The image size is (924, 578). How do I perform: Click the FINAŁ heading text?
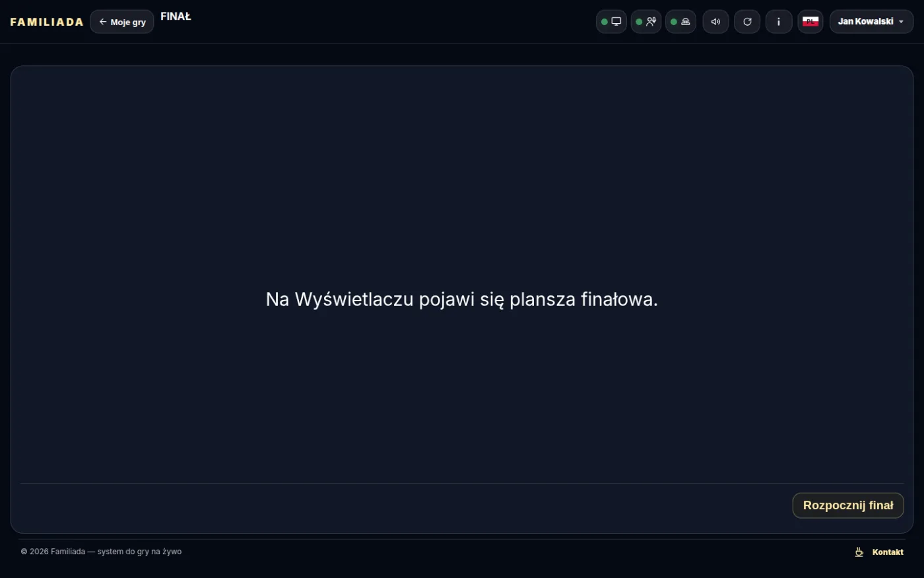pyautogui.click(x=176, y=17)
